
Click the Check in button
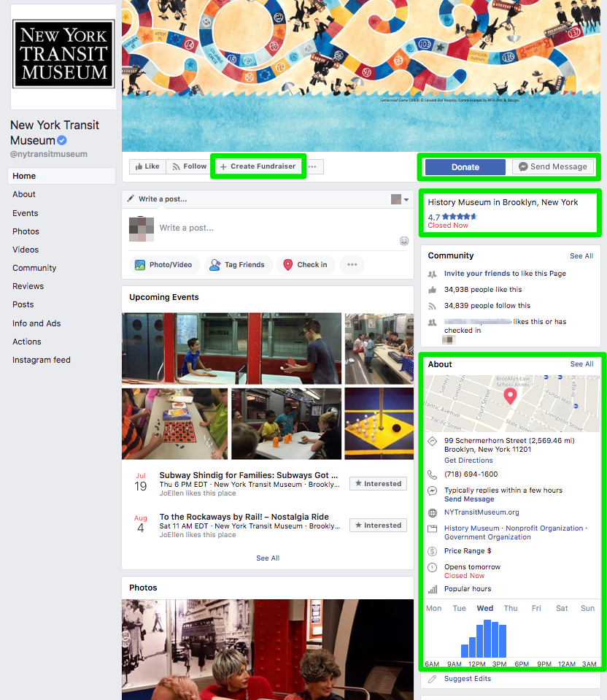(x=306, y=265)
